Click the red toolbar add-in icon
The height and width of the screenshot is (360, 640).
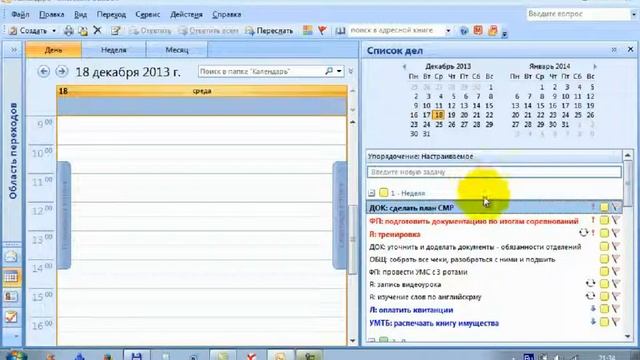(478, 30)
